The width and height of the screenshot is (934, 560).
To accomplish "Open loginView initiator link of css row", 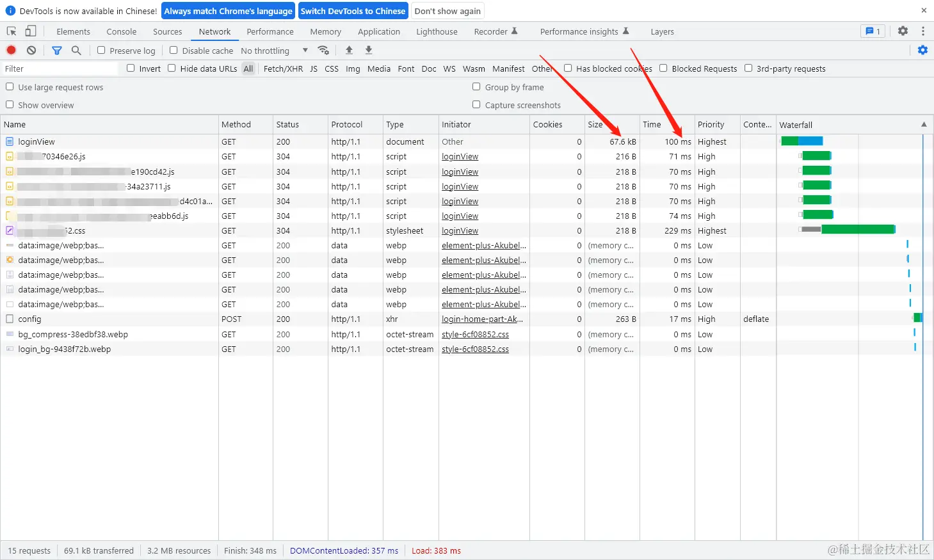I will point(460,230).
